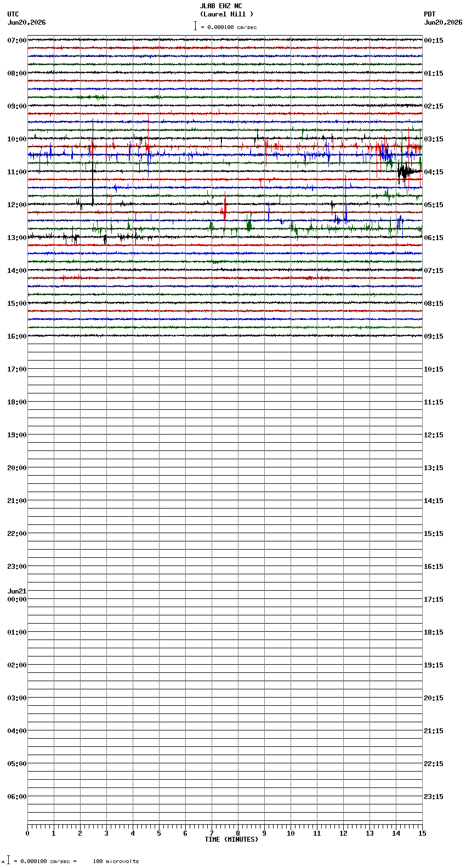Select the 10:00 UTC row label
The image size is (466, 868).
pyautogui.click(x=17, y=139)
